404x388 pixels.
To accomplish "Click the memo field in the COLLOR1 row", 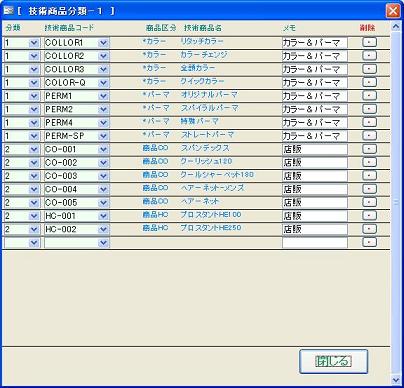I will coord(315,43).
